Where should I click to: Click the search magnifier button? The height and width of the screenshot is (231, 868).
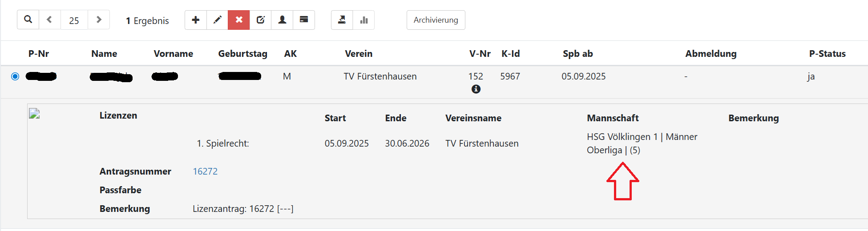(28, 20)
